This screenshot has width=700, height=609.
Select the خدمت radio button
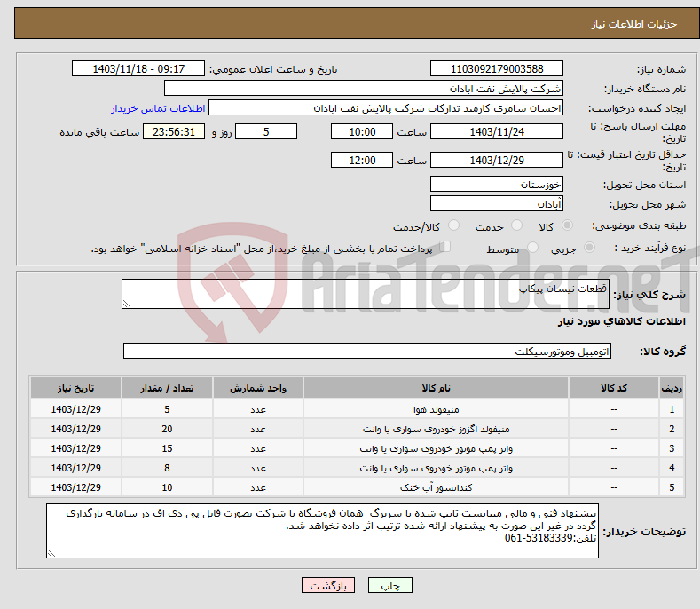pos(516,225)
